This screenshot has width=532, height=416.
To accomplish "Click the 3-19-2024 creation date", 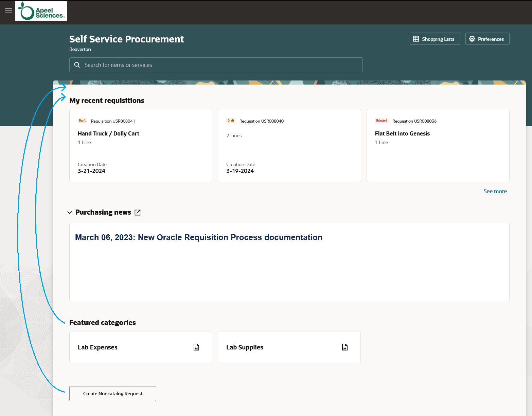I will coord(240,171).
